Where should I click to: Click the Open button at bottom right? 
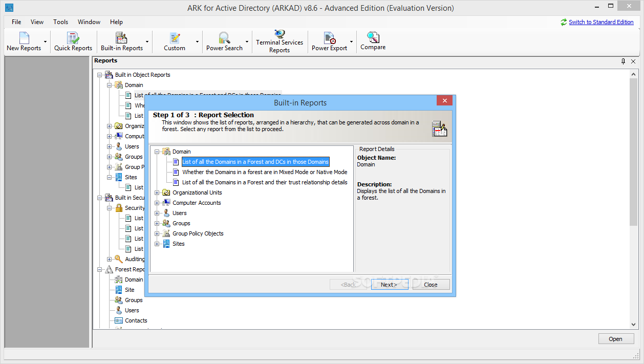pyautogui.click(x=616, y=339)
